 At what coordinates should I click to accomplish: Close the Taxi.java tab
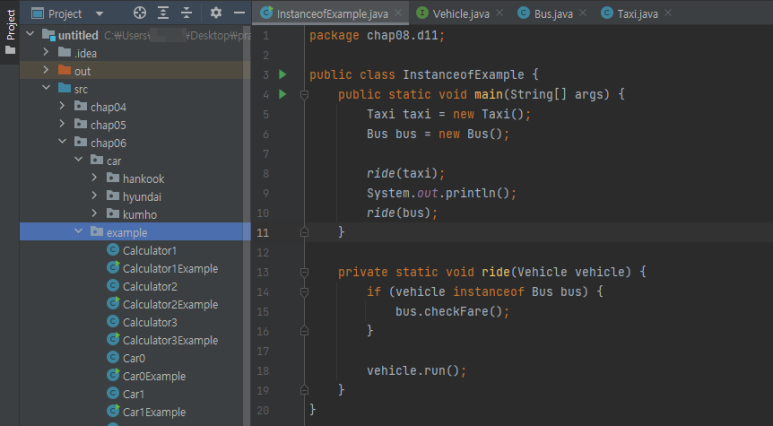[668, 13]
